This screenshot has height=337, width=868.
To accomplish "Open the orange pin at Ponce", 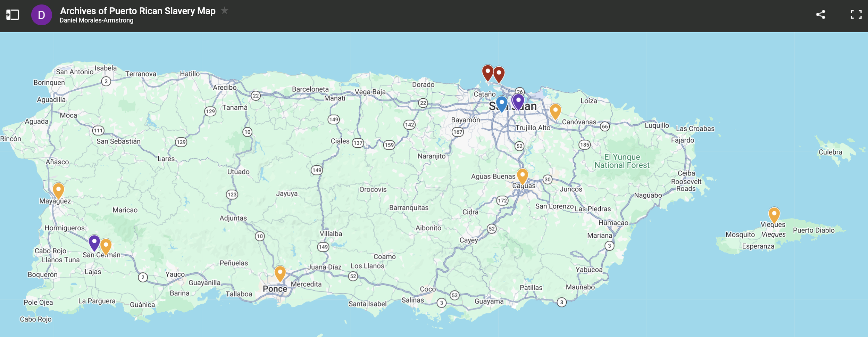I will (280, 274).
